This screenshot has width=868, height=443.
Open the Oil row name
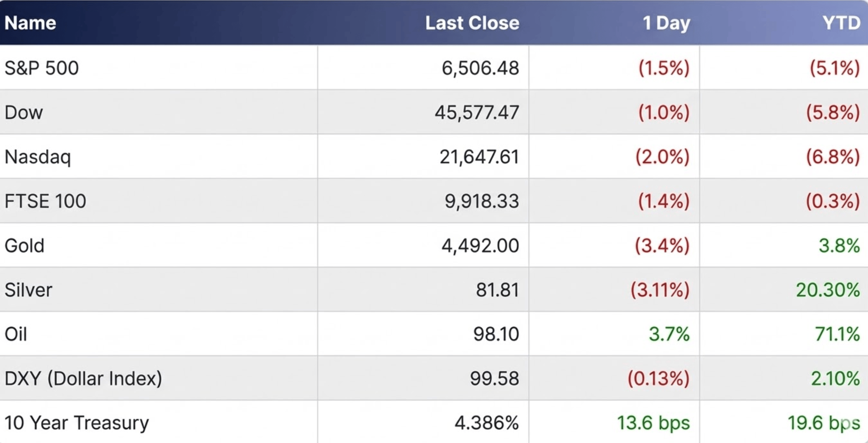(x=16, y=334)
